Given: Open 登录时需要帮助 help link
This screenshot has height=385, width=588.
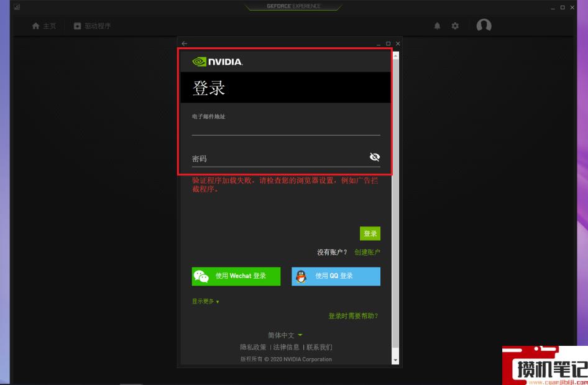Looking at the screenshot, I should click(353, 316).
